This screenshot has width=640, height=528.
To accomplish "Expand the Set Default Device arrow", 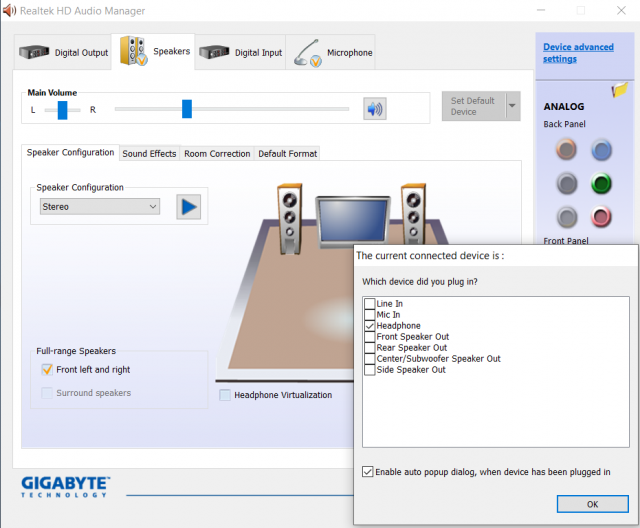I will (x=512, y=106).
